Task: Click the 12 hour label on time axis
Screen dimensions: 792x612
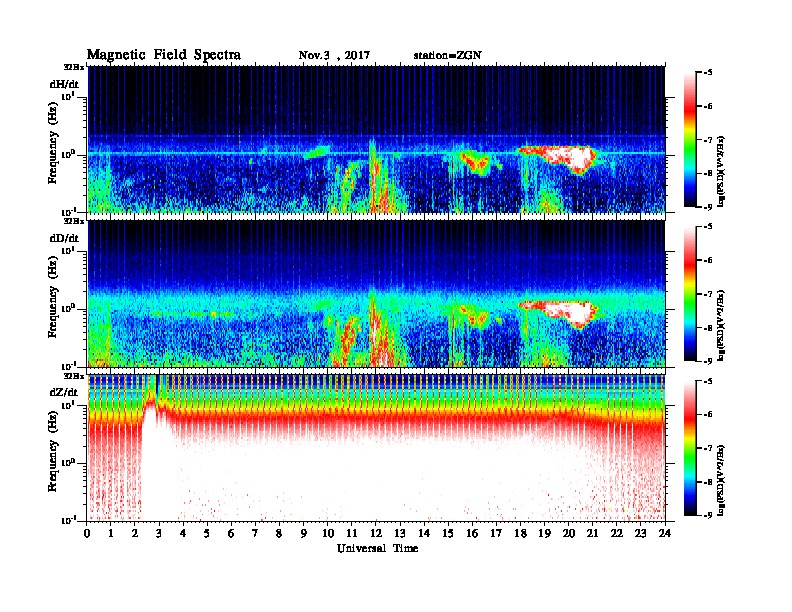Action: click(376, 534)
